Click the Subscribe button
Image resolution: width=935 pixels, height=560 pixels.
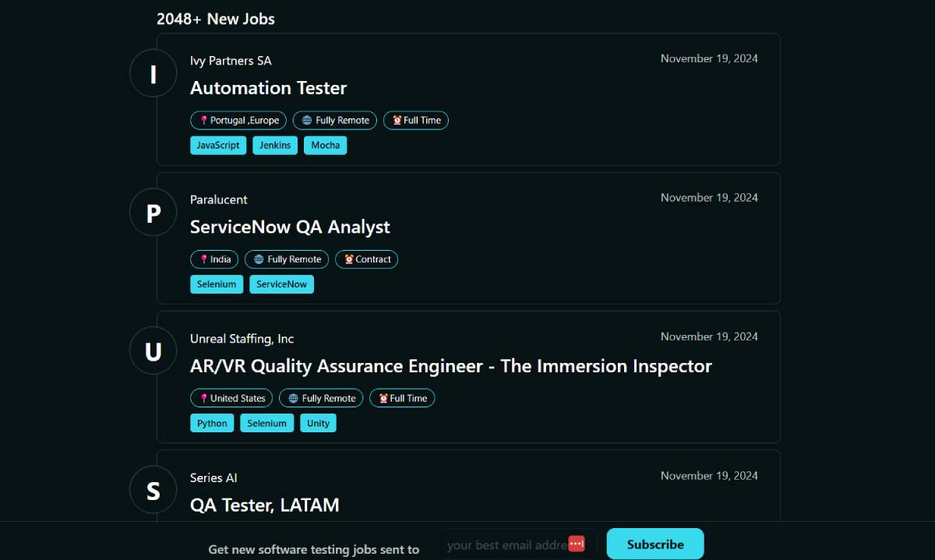click(655, 544)
